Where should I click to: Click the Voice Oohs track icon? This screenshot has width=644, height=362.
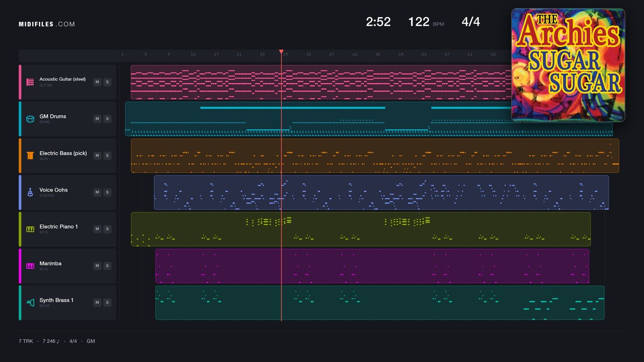pyautogui.click(x=30, y=192)
